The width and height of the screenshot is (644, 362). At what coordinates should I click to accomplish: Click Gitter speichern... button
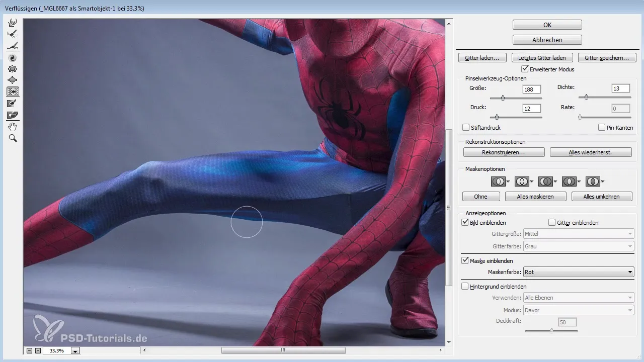click(x=607, y=58)
